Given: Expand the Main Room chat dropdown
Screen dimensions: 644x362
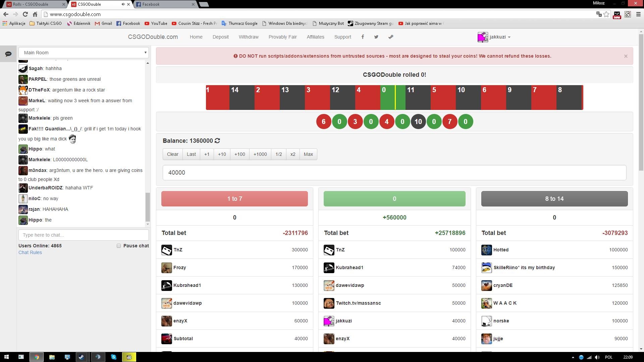Looking at the screenshot, I should (x=83, y=53).
